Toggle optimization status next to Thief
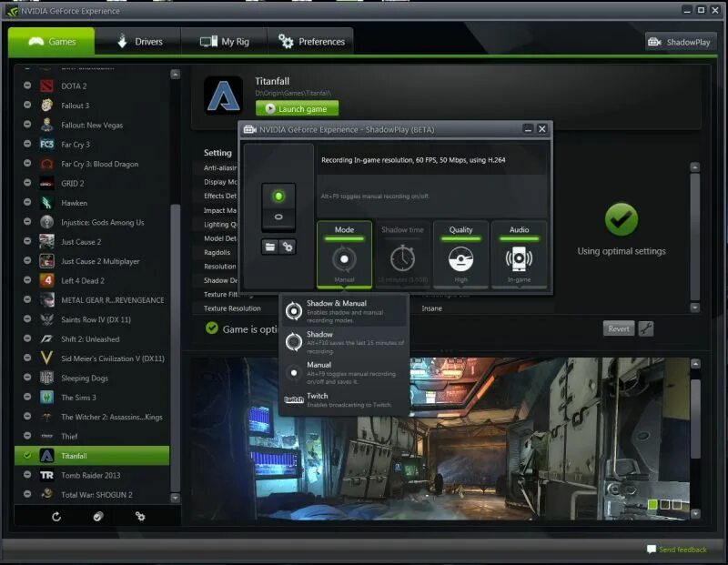Viewport: 728px width, 565px height. coord(27,436)
